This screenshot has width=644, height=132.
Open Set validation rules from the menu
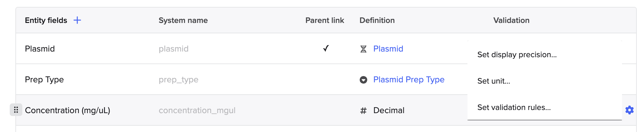click(514, 107)
